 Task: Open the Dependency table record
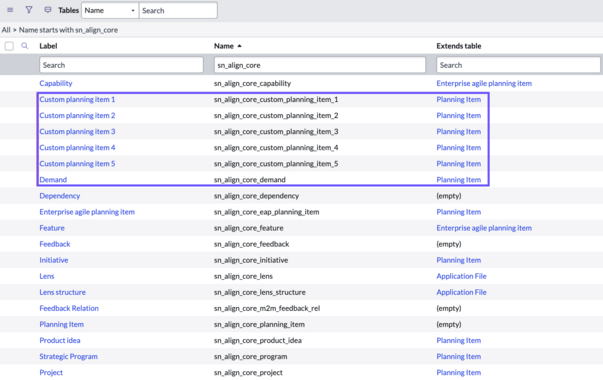[x=60, y=196]
